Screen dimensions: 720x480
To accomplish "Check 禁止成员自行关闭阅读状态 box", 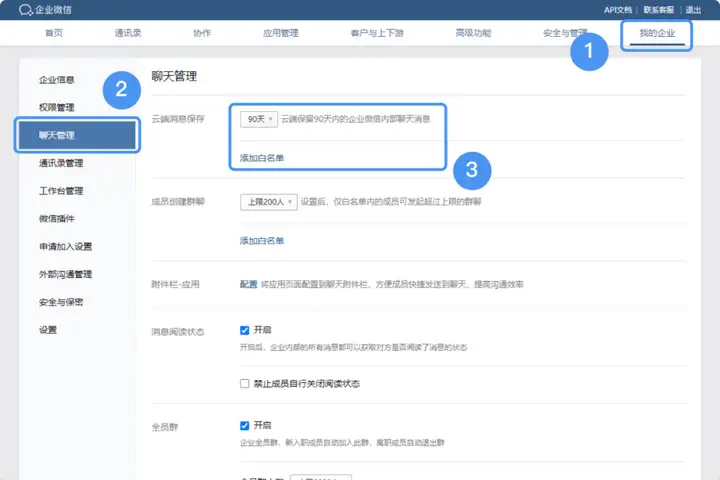I will pyautogui.click(x=245, y=383).
